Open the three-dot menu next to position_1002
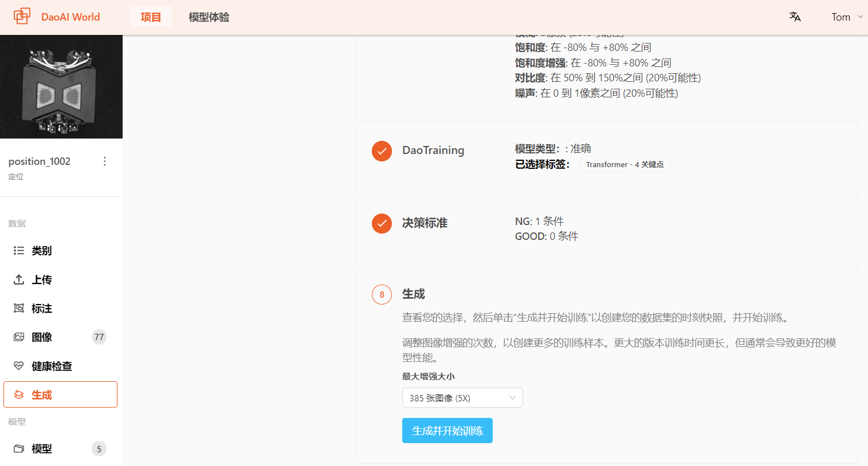 [x=104, y=161]
